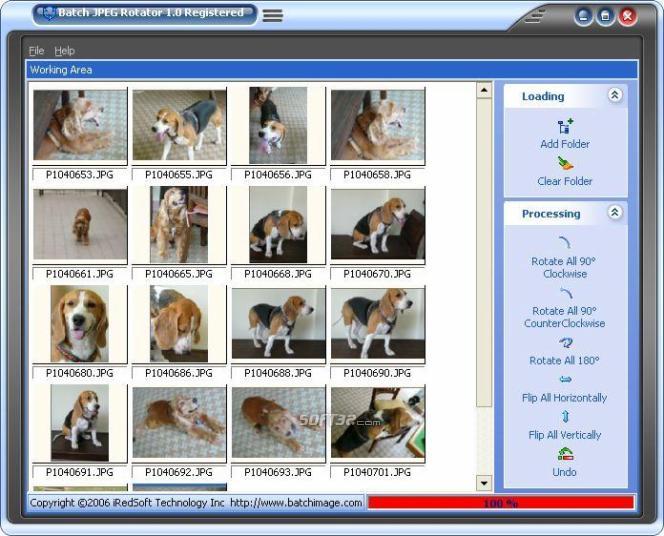Click the Flip All Vertically arrow icon
This screenshot has width=664, height=536.
(565, 417)
